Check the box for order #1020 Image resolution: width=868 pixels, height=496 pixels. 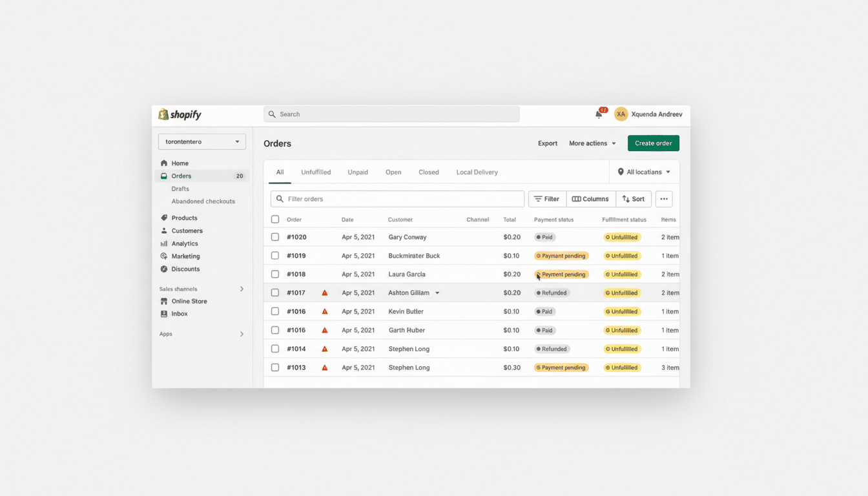coord(275,237)
